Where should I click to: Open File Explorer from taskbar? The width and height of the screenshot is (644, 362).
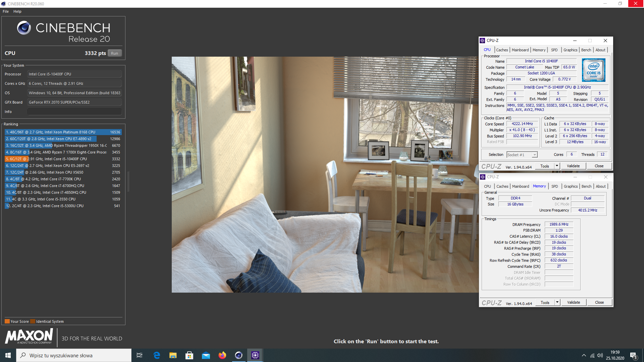click(x=173, y=355)
